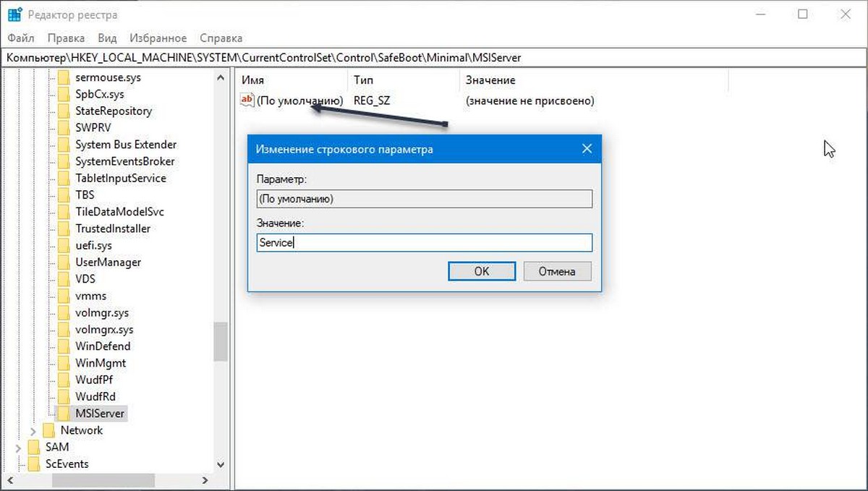Expand the SAM key
Viewport: 868px width, 491px height.
(18, 448)
